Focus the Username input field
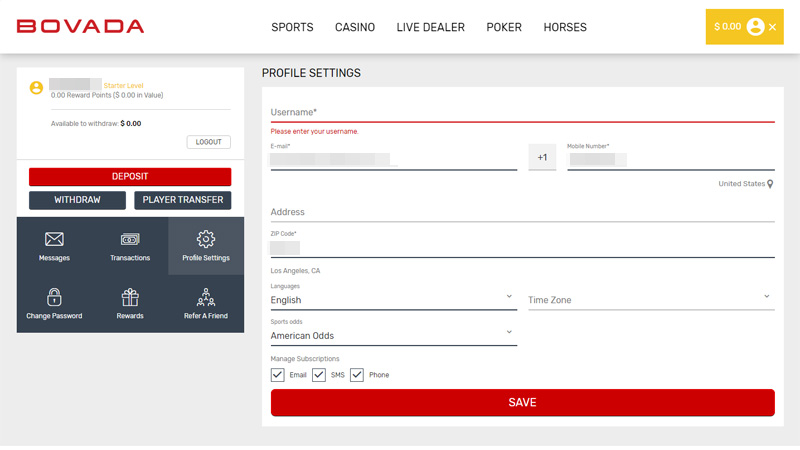800x450 pixels. (522, 113)
